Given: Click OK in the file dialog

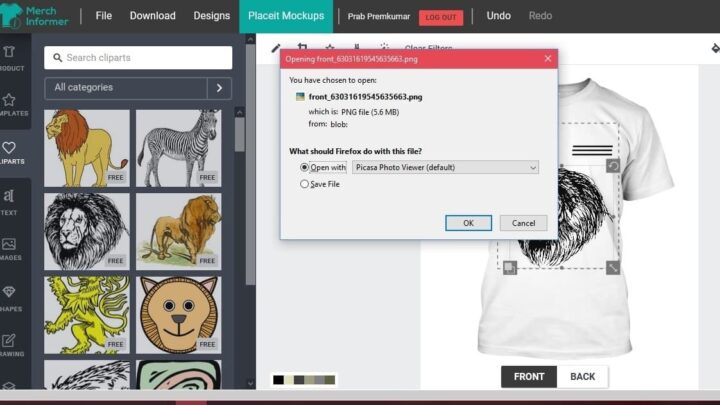Looking at the screenshot, I should pyautogui.click(x=468, y=223).
